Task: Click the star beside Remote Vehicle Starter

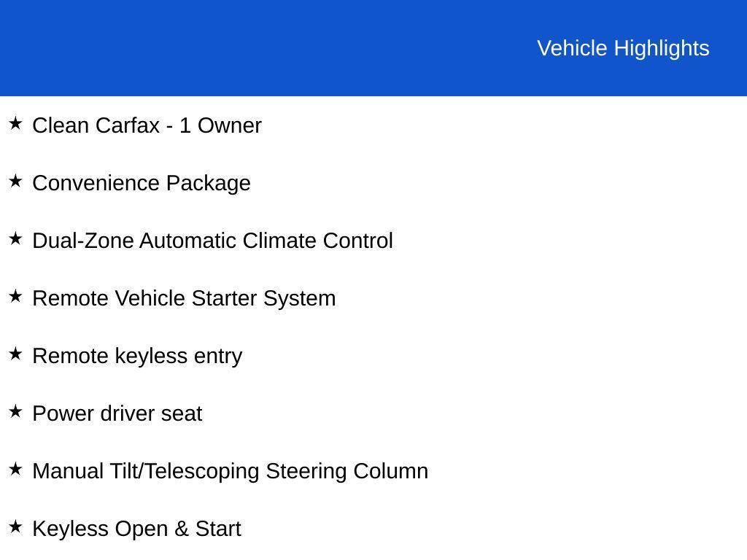Action: (x=15, y=297)
